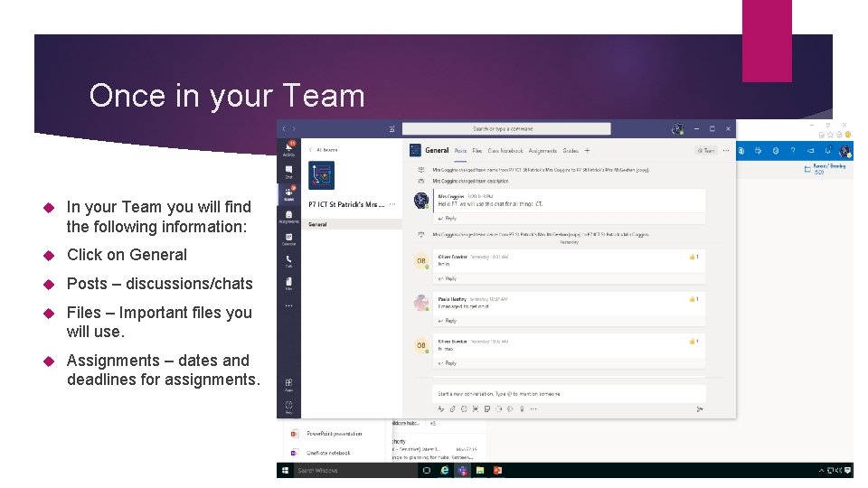Click the Format text icon in compose bar
This screenshot has height=488, width=868.
[x=440, y=408]
